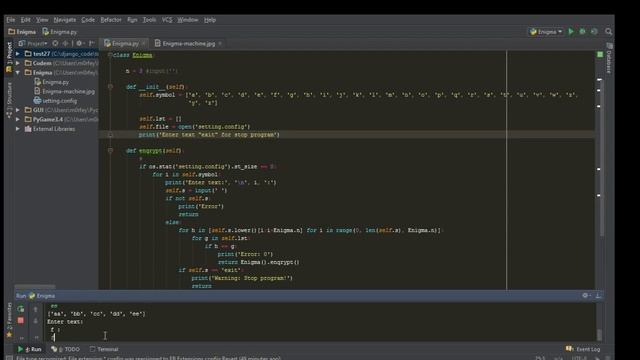Close the Enigma.py editor tab

click(x=144, y=43)
